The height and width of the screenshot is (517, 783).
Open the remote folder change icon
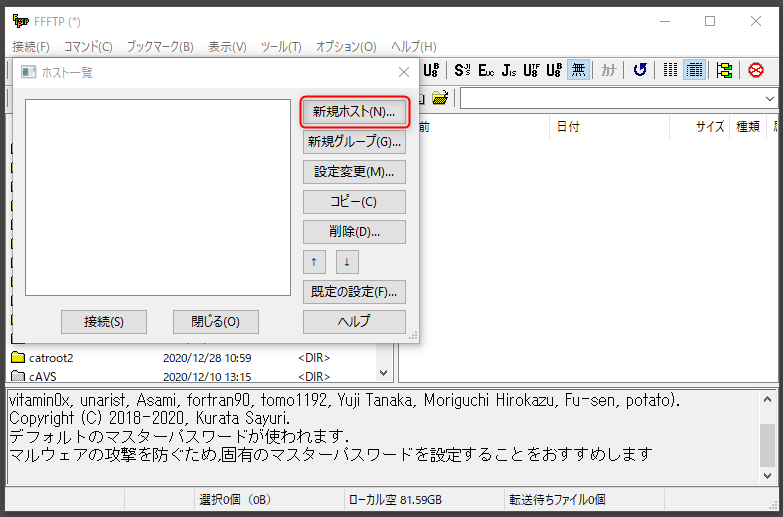pos(440,98)
